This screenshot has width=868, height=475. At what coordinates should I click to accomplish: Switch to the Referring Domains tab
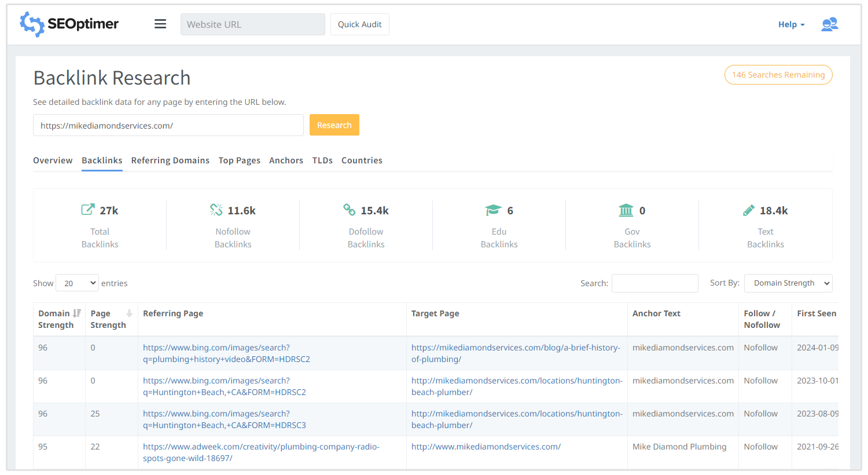pyautogui.click(x=170, y=160)
